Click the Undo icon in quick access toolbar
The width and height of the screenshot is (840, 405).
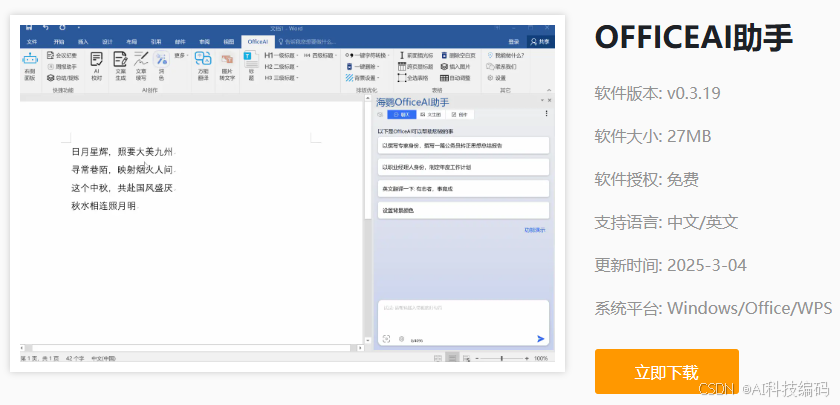pos(46,27)
